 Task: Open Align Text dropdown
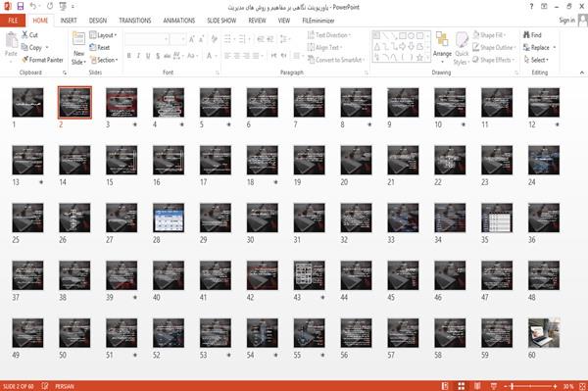(x=324, y=48)
